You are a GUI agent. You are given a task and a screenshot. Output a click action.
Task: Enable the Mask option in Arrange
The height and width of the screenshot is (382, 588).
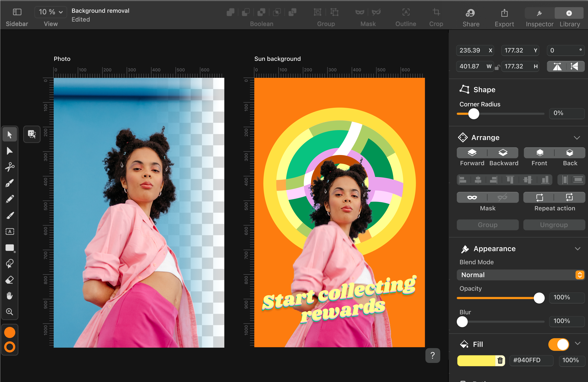tap(472, 198)
